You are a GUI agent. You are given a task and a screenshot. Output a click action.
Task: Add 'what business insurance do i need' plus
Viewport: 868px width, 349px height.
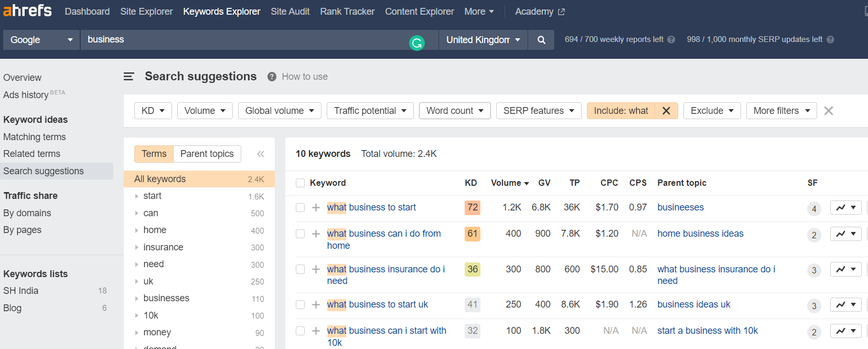click(x=316, y=269)
